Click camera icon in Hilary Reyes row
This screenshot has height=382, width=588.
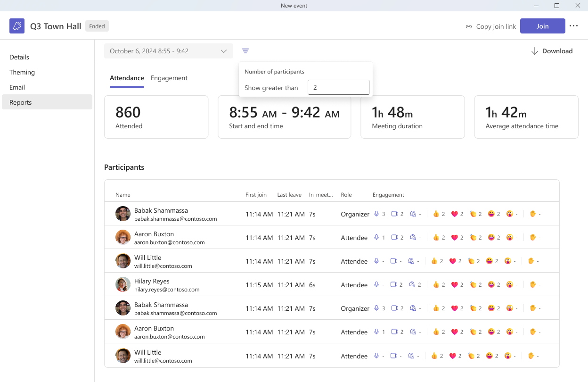(395, 284)
